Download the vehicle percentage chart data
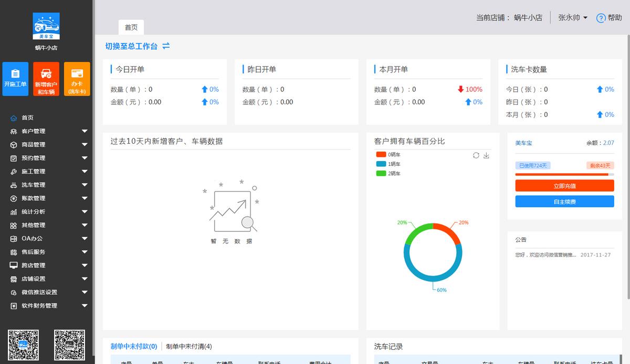The image size is (630, 364). [x=486, y=155]
